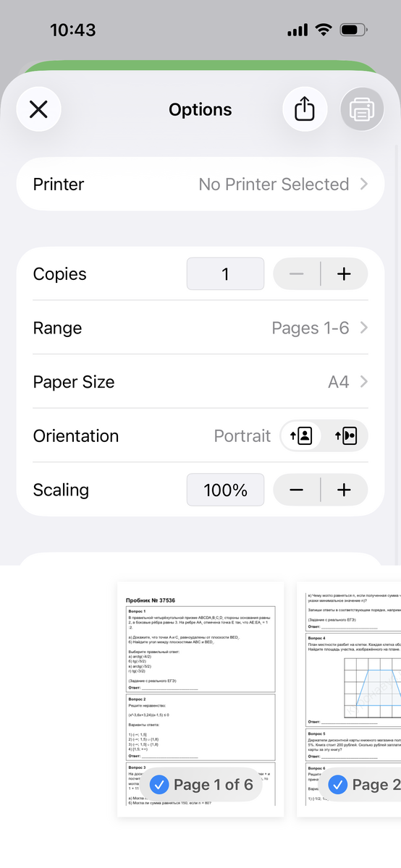
Task: Tap the Wi-Fi status icon
Action: (x=324, y=30)
